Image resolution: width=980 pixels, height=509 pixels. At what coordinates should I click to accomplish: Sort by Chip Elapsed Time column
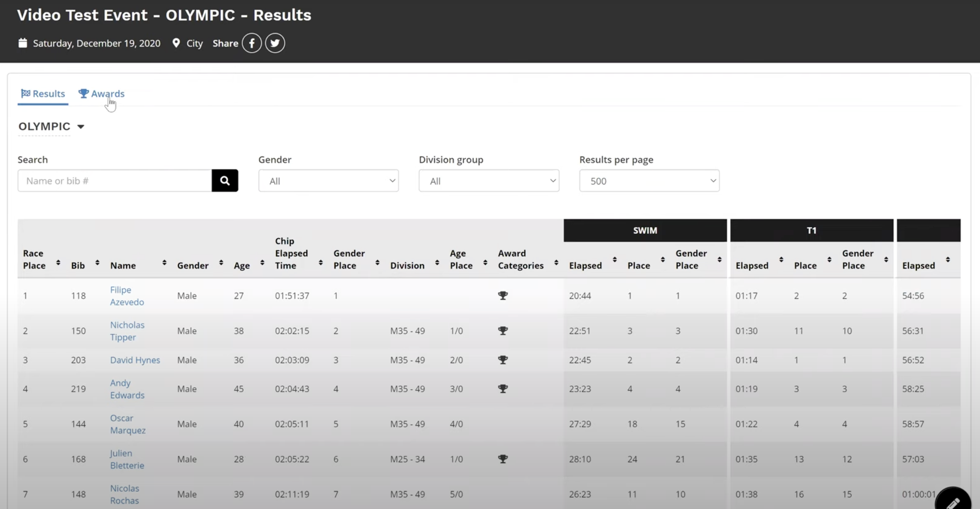coord(321,262)
